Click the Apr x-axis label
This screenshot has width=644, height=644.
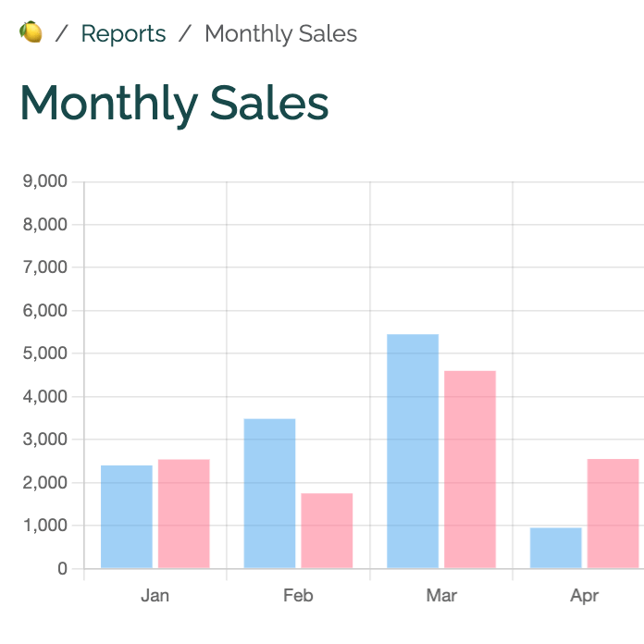point(584,596)
